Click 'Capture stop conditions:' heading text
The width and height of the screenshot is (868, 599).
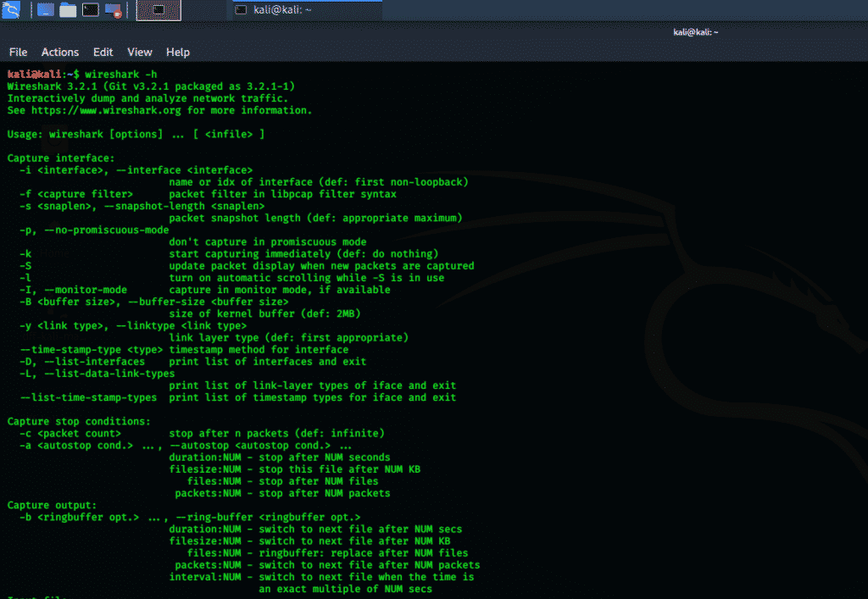79,421
